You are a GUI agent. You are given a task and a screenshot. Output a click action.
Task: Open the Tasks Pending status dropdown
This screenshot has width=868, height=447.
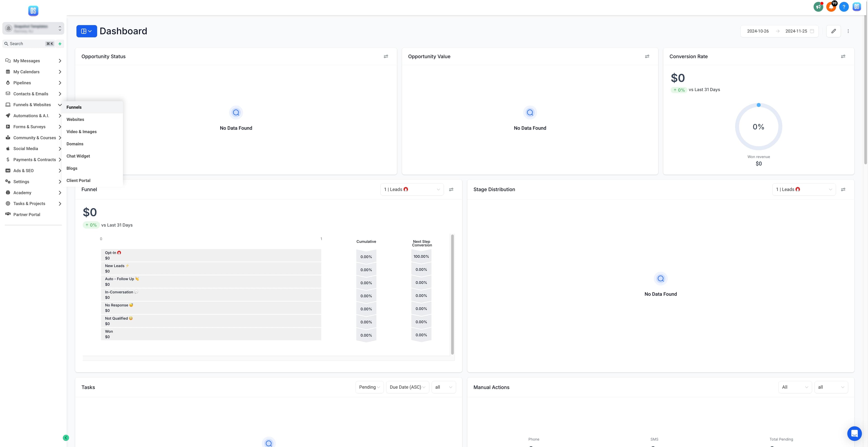coord(369,387)
